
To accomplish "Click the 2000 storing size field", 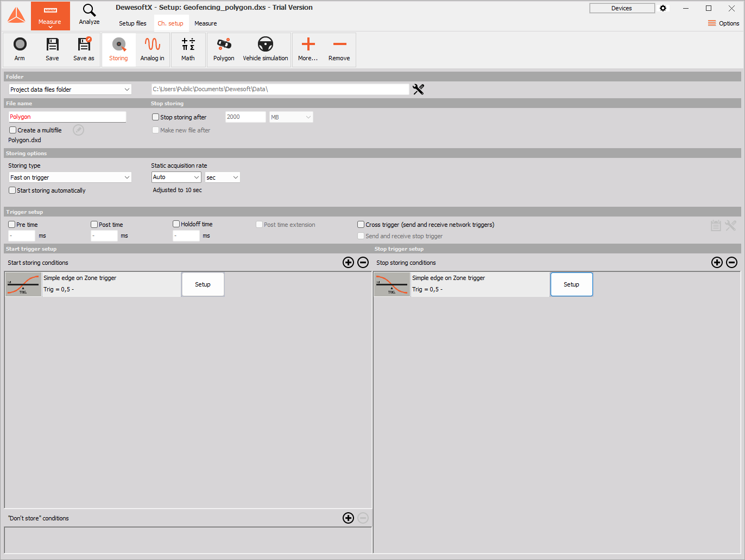I will [x=245, y=117].
